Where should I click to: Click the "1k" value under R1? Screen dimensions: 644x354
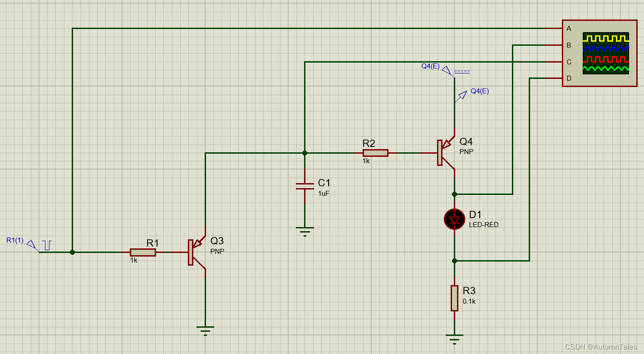point(134,261)
